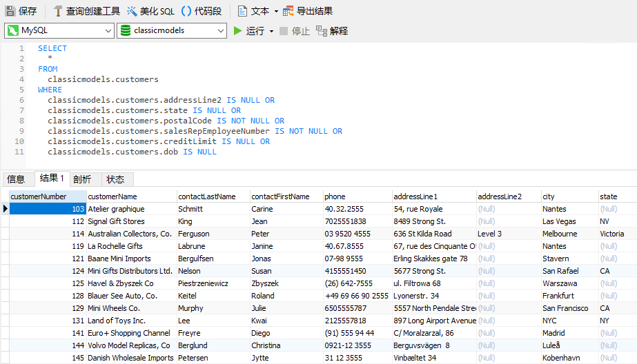Image resolution: width=637 pixels, height=364 pixels.
Task: Select cell 'Land of Toys Inc.'
Action: [x=132, y=321]
